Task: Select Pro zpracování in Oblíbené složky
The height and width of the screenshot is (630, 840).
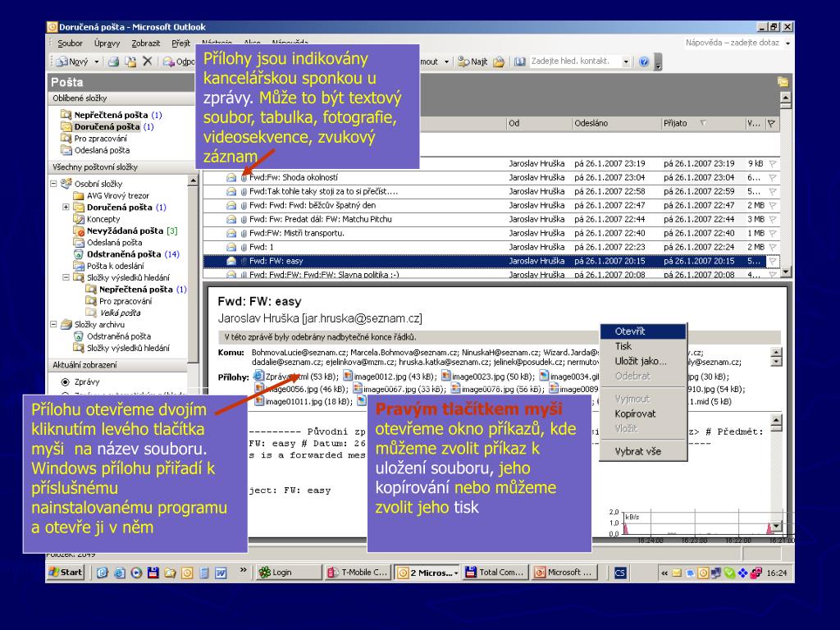Action: pyautogui.click(x=94, y=138)
